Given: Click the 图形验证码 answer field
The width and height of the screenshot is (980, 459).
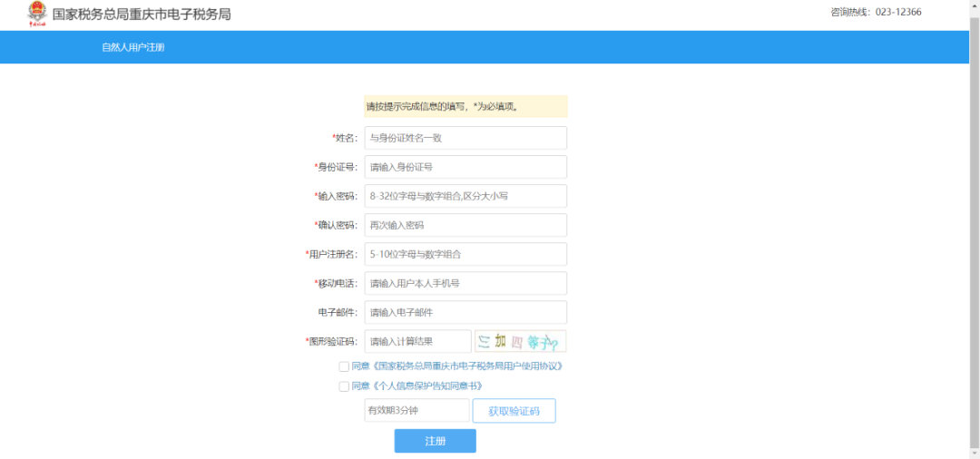Looking at the screenshot, I should click(x=417, y=342).
